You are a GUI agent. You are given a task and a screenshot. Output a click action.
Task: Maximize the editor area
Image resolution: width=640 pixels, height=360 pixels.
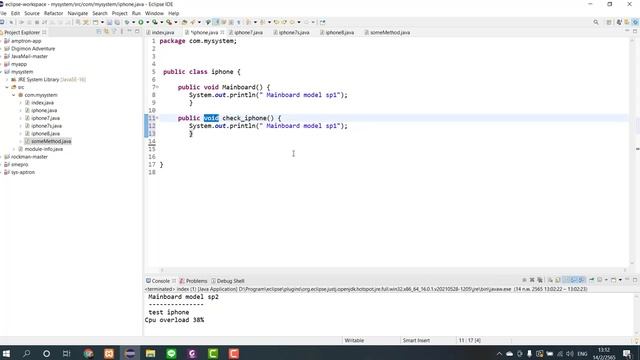point(635,31)
